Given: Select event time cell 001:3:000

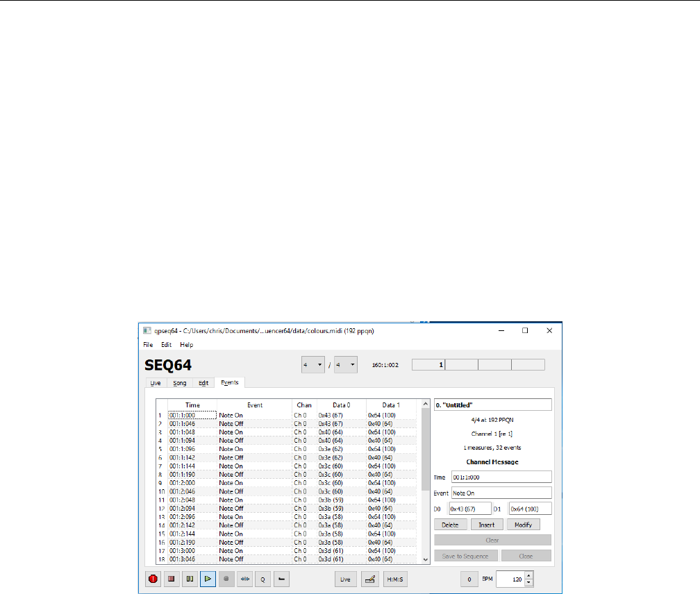Looking at the screenshot, I should point(192,551).
